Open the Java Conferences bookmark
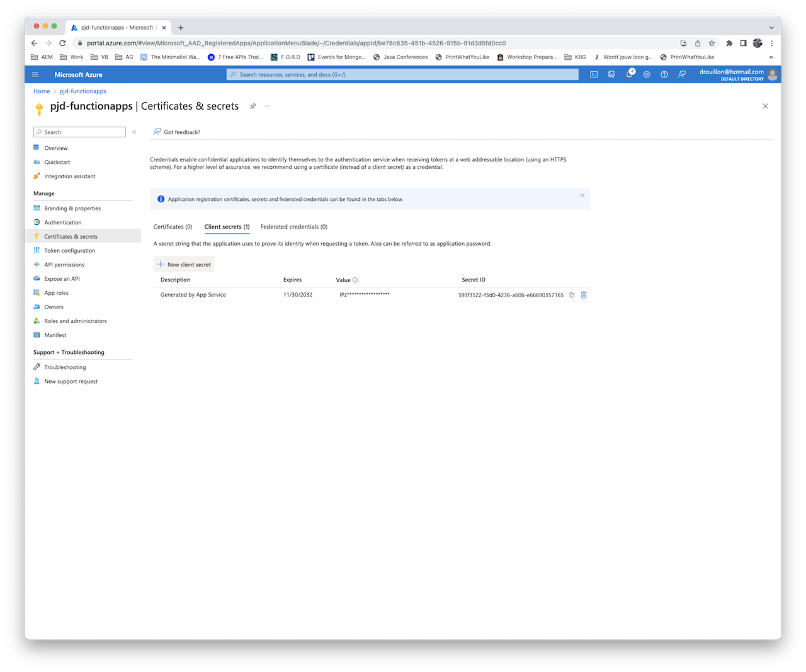The width and height of the screenshot is (806, 672). (400, 57)
